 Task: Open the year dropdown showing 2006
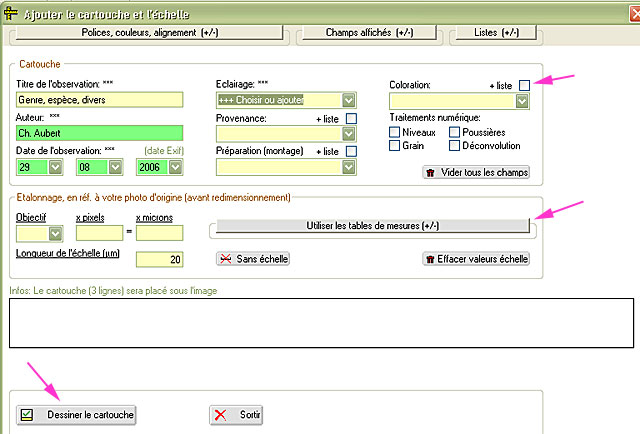[x=175, y=167]
